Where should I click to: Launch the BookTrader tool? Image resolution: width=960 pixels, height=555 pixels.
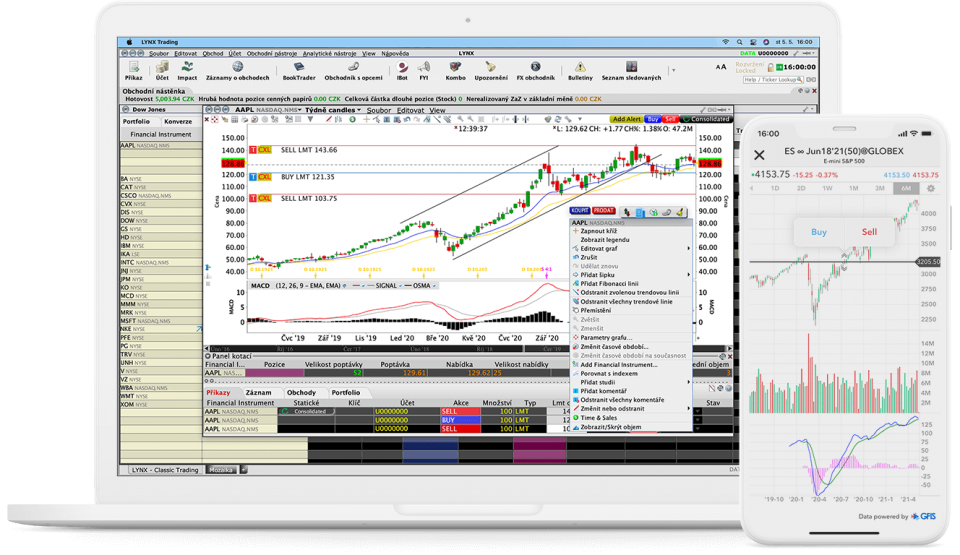pyautogui.click(x=299, y=70)
